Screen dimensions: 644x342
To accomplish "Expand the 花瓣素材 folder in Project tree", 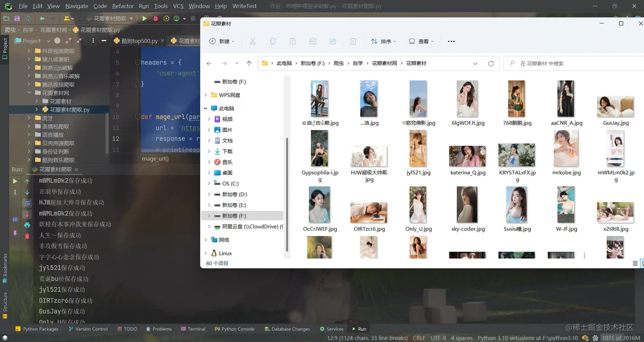I will pyautogui.click(x=37, y=101).
